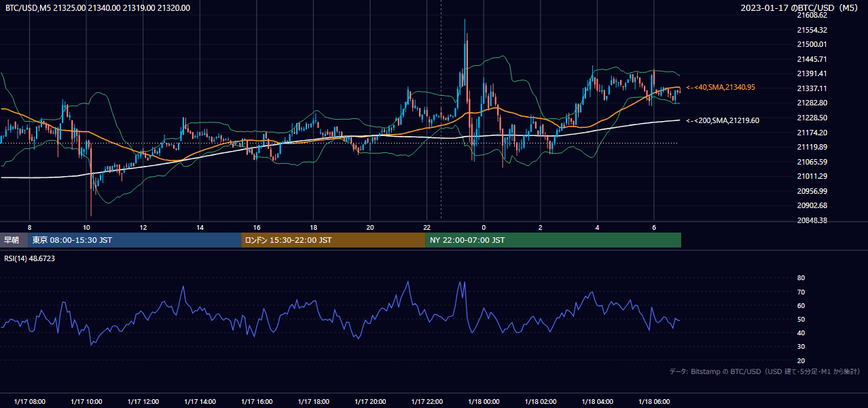Click the price axis value 21065.59
This screenshot has height=408, width=868.
pyautogui.click(x=812, y=162)
